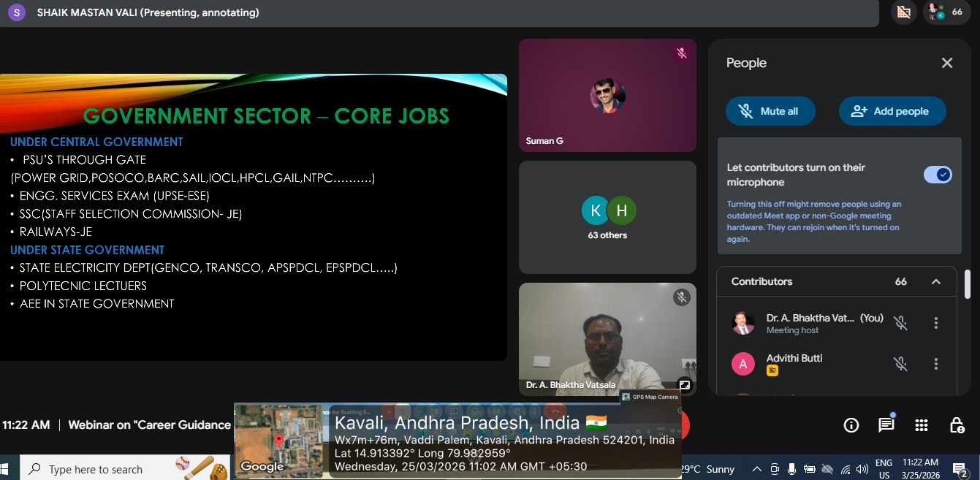The image size is (980, 480).
Task: Click the ENG US language indicator
Action: coord(884,468)
